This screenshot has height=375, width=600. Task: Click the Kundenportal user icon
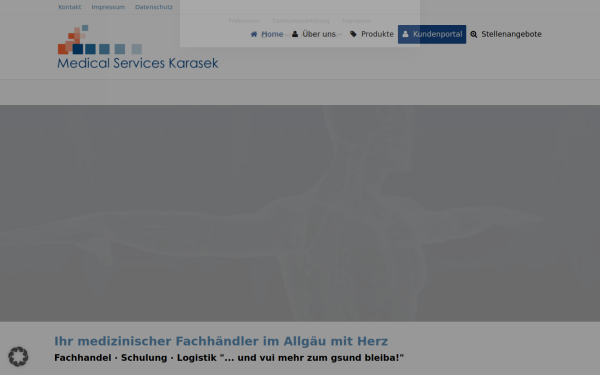(405, 34)
